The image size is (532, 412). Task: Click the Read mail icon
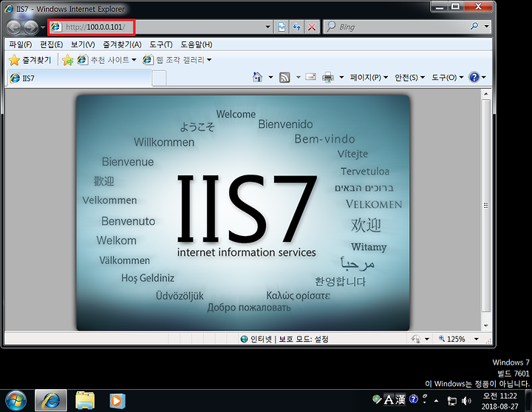coord(311,77)
